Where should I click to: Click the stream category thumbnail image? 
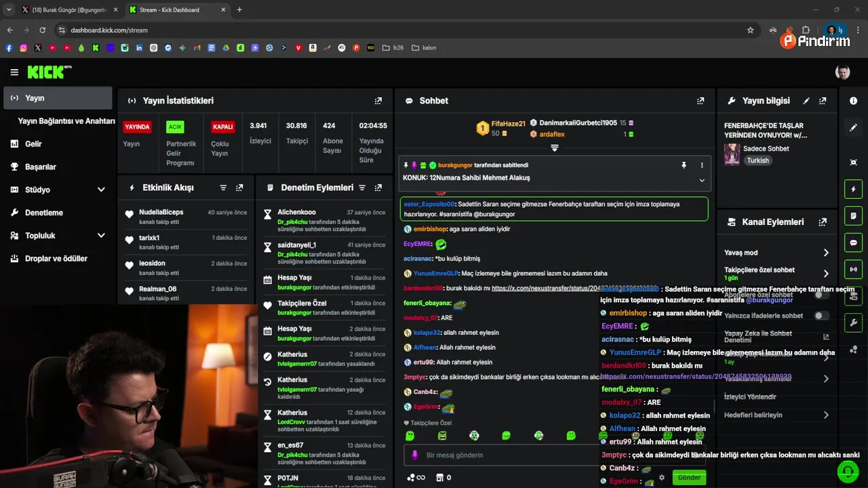pyautogui.click(x=732, y=155)
